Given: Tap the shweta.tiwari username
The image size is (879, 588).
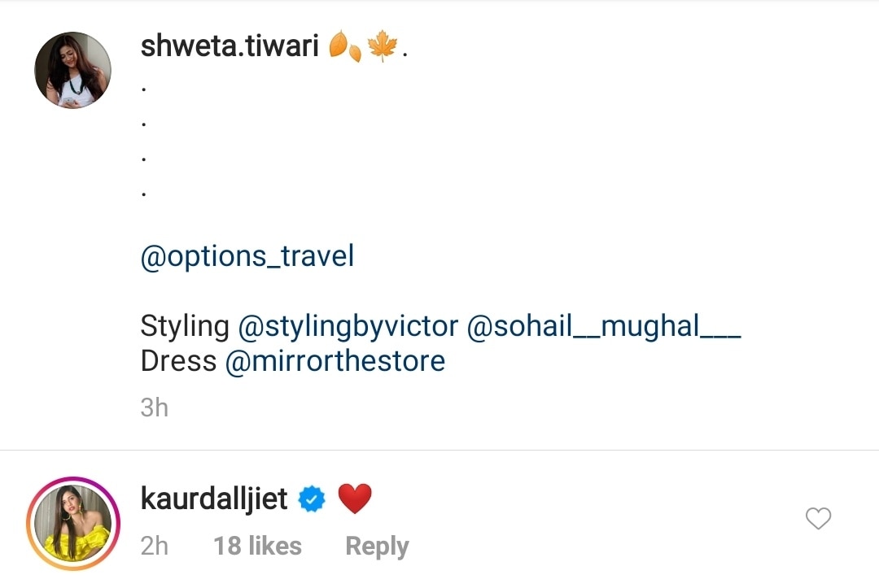Looking at the screenshot, I should tap(230, 46).
